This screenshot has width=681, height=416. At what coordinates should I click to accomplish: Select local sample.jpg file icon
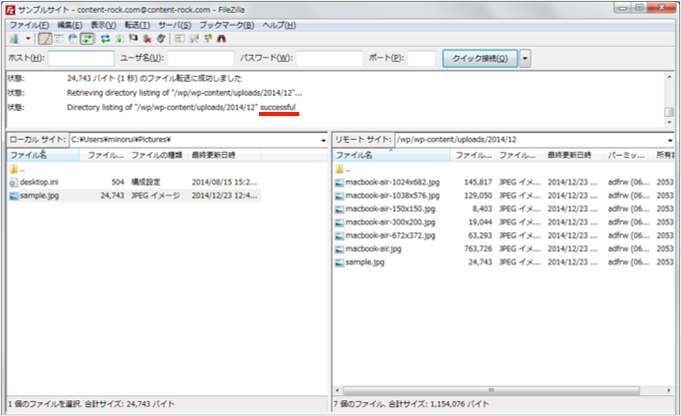tap(14, 196)
